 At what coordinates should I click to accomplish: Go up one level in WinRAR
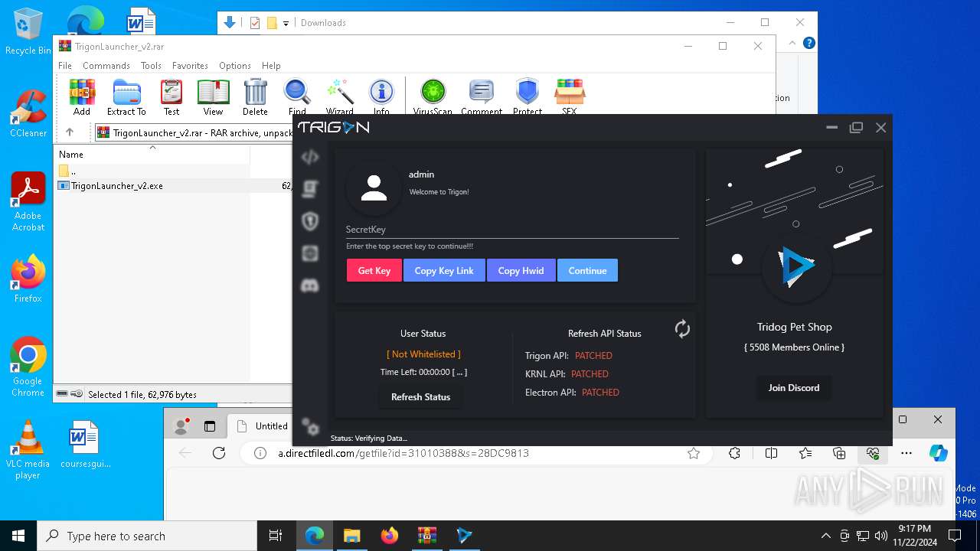coord(70,132)
